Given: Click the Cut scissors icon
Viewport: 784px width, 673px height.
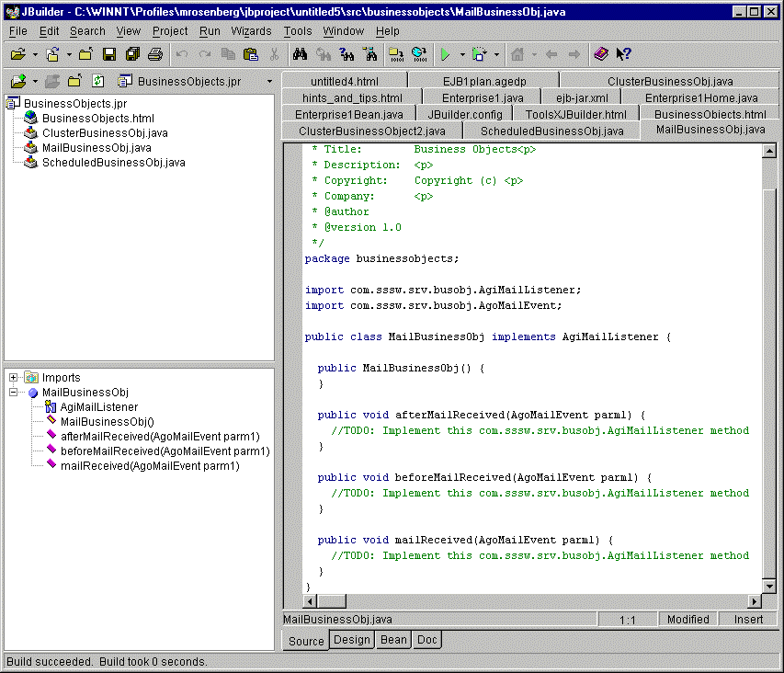Looking at the screenshot, I should [274, 54].
